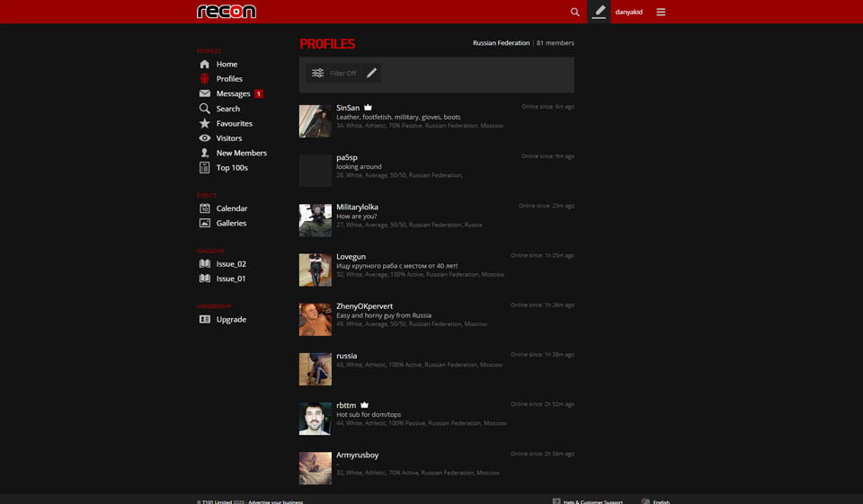The image size is (863, 504).
Task: Select New Members in sidebar
Action: pos(241,153)
